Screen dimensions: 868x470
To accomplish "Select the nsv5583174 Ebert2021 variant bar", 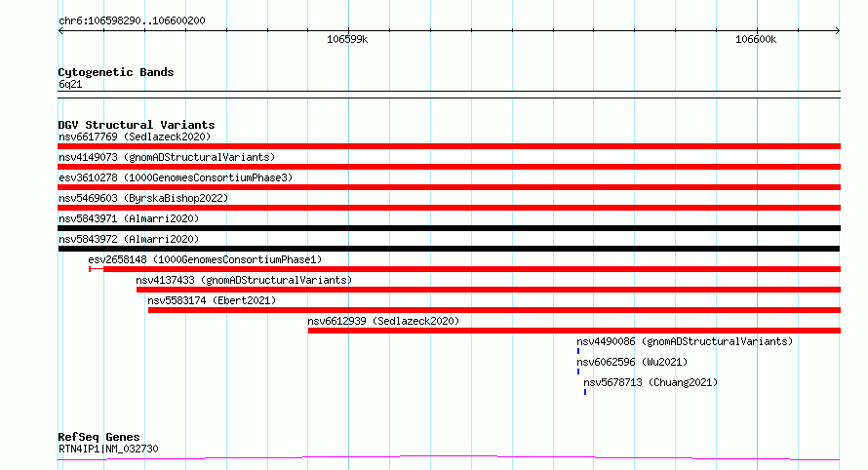I will [x=494, y=310].
